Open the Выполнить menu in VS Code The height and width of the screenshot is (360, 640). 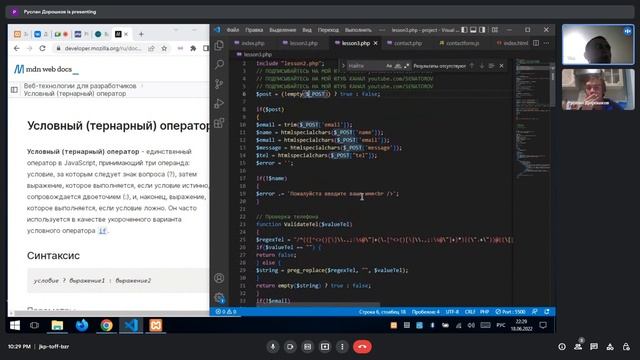[358, 30]
